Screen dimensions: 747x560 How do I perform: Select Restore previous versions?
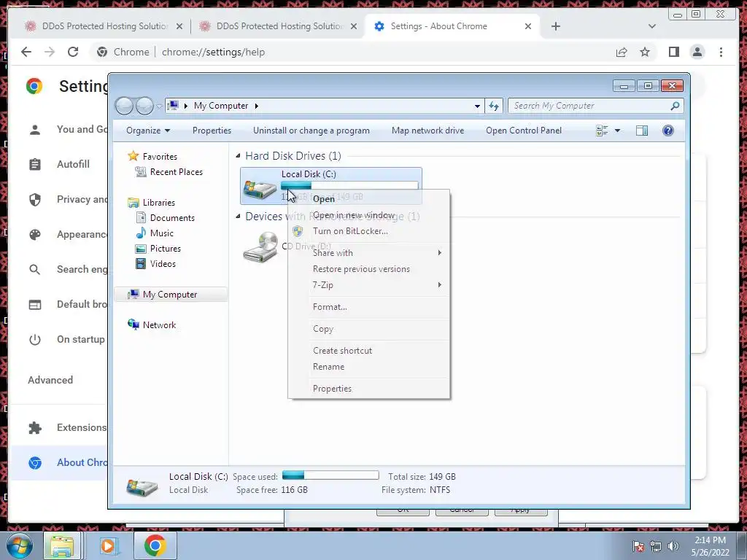pyautogui.click(x=368, y=269)
